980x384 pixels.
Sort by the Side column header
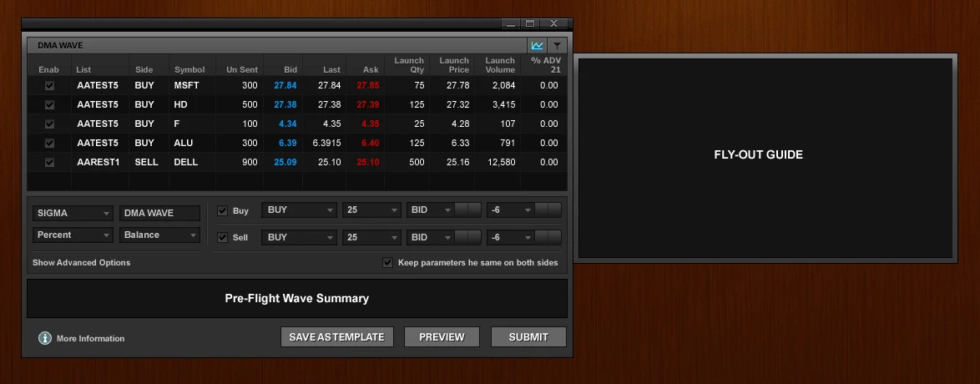(x=144, y=69)
